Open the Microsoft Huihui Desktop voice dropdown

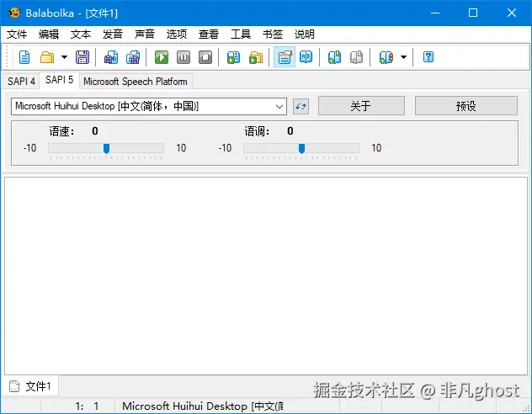pyautogui.click(x=149, y=107)
